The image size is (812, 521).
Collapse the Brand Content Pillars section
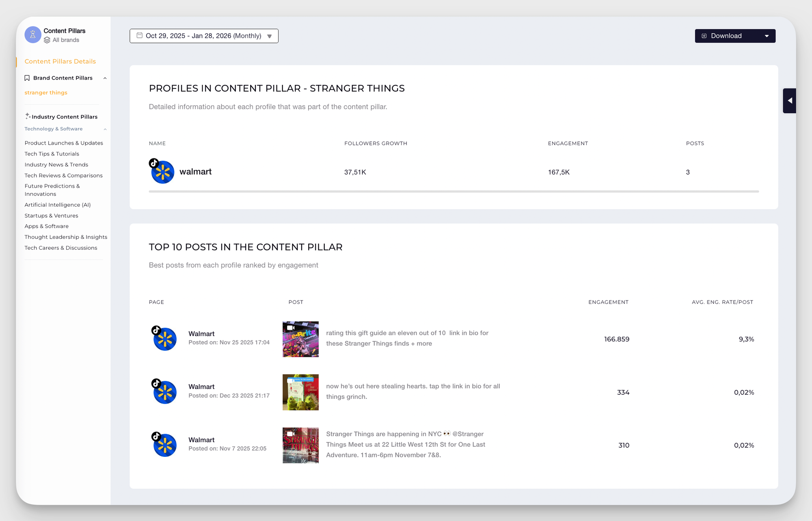point(105,78)
